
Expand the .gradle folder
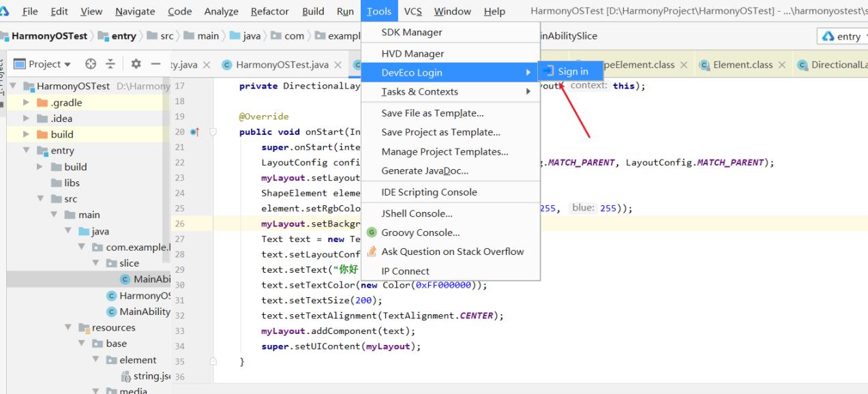coord(27,103)
